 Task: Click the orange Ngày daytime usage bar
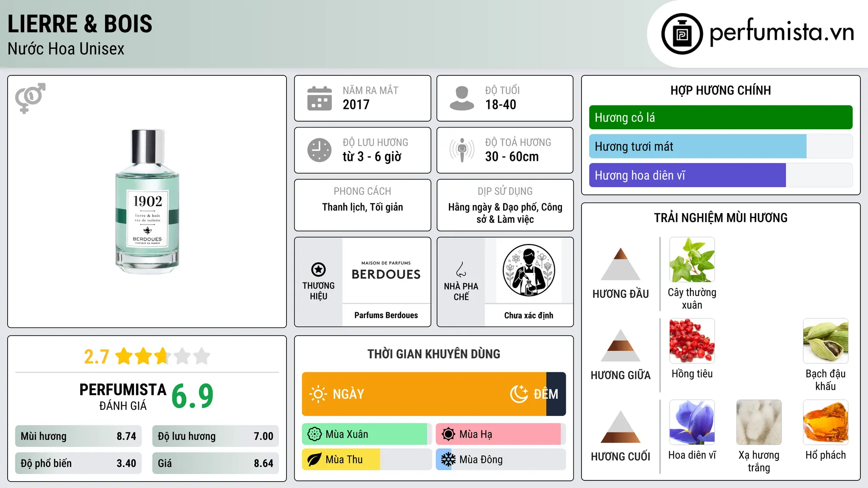coord(424,394)
